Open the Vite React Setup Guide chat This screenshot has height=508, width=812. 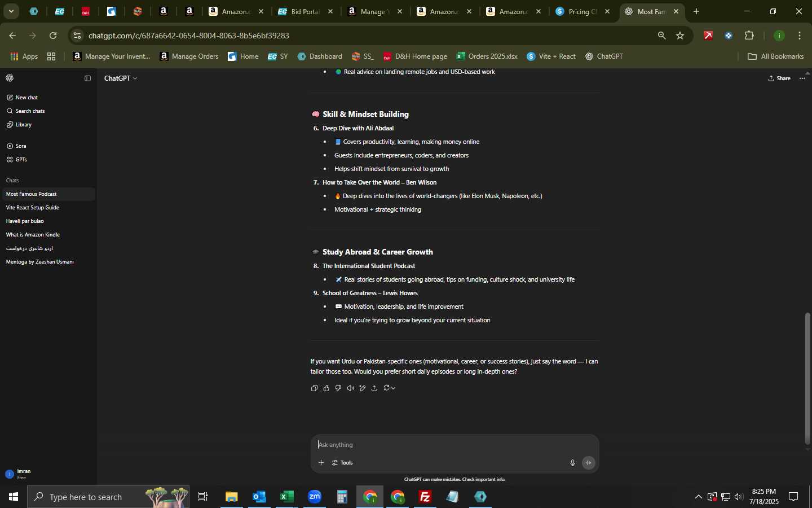point(48,208)
